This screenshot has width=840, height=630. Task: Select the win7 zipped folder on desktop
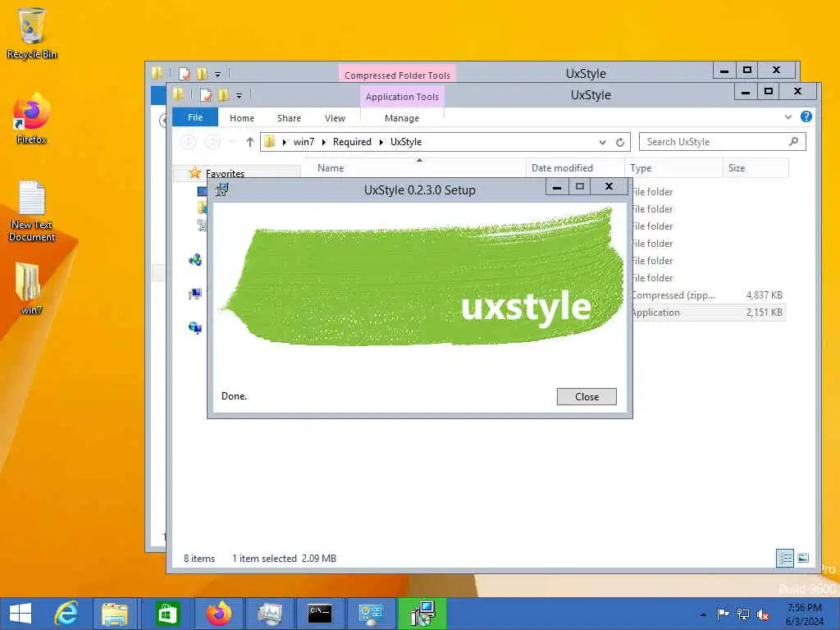click(x=30, y=288)
